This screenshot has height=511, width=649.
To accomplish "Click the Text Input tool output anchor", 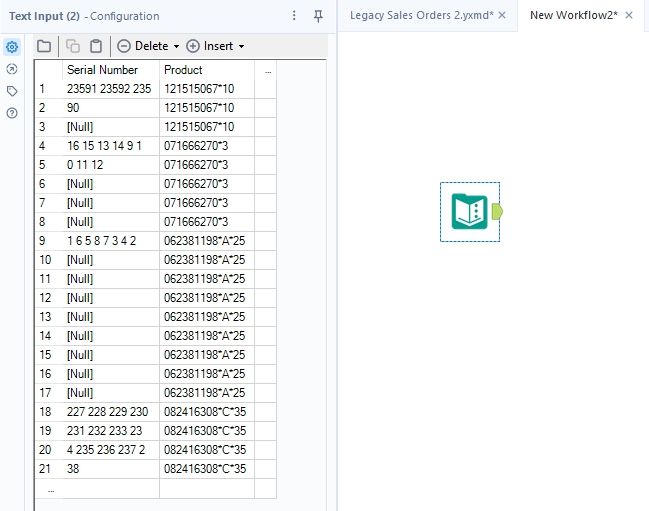I will point(497,211).
